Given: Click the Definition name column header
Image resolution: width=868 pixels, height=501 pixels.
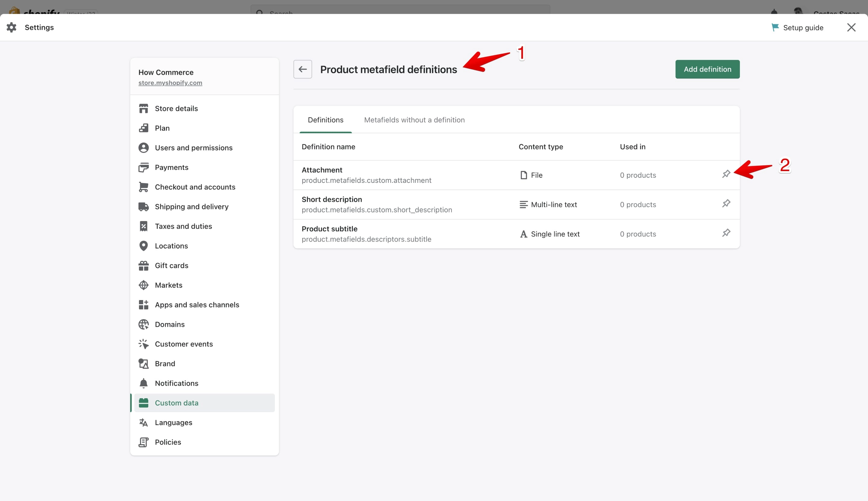Looking at the screenshot, I should click(x=328, y=147).
